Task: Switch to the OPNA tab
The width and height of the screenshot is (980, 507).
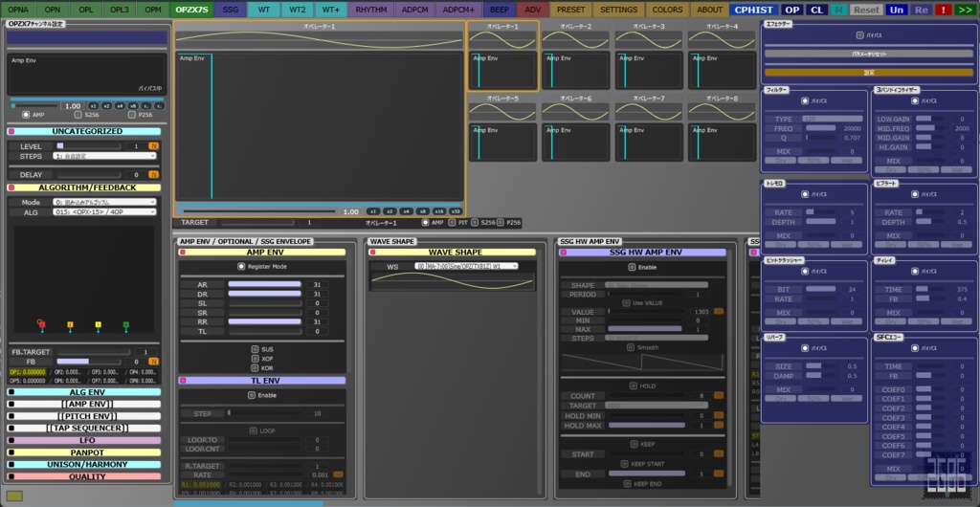Action: (x=18, y=10)
